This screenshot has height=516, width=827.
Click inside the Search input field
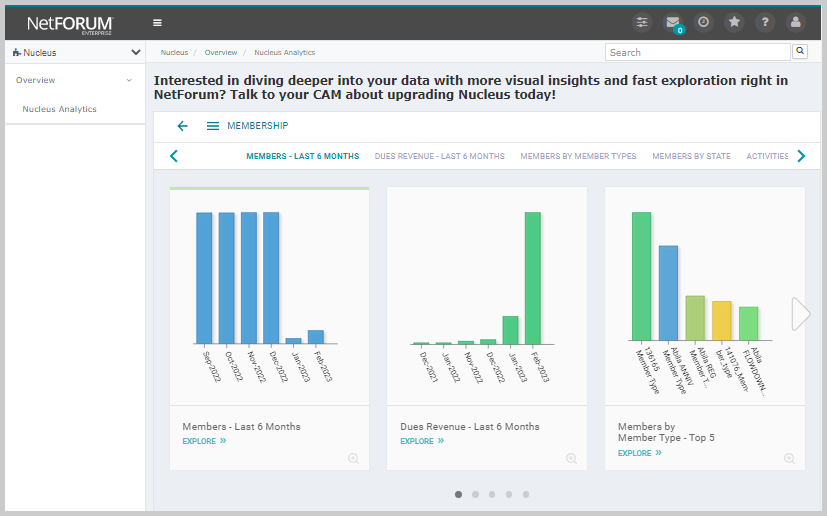tap(697, 52)
